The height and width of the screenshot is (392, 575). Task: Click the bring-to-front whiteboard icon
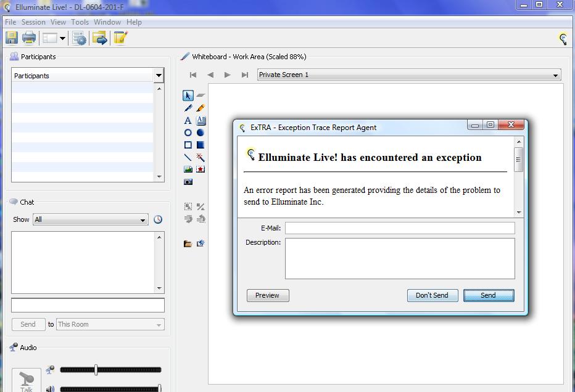(x=188, y=219)
